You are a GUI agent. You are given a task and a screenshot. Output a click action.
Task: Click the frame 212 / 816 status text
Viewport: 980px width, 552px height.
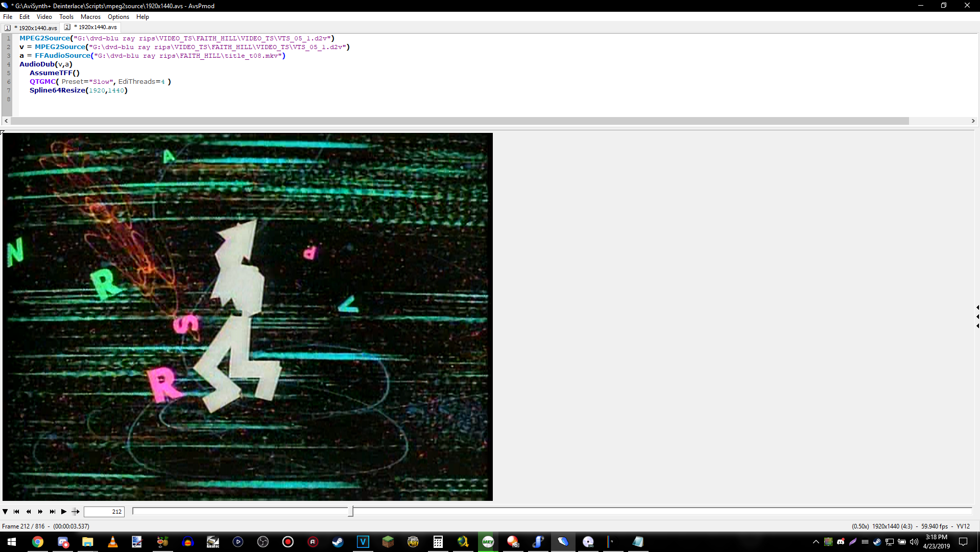(23, 526)
